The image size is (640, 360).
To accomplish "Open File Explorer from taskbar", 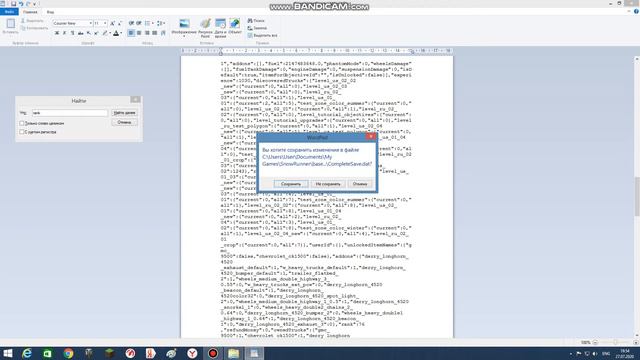I will 233,353.
